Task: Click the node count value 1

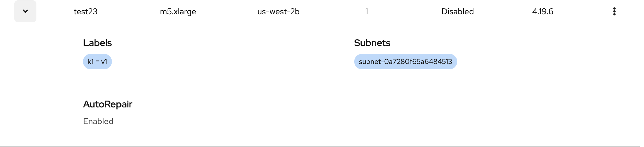Action: click(366, 11)
